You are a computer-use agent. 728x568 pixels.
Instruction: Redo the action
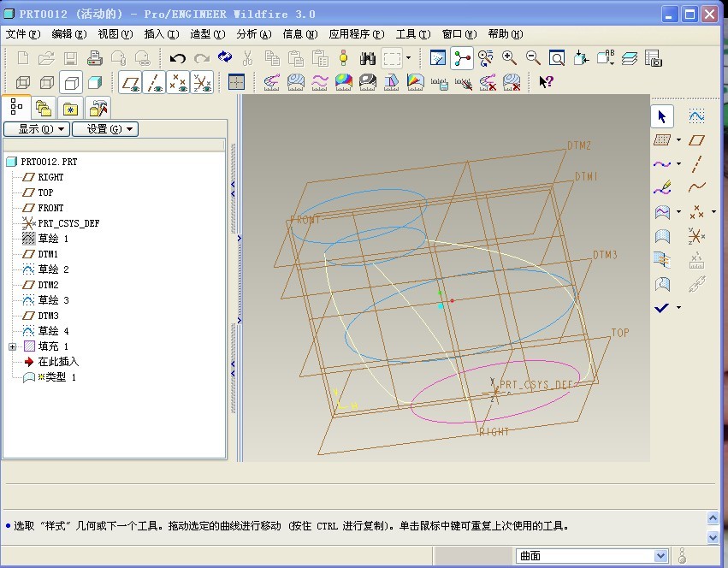point(202,58)
